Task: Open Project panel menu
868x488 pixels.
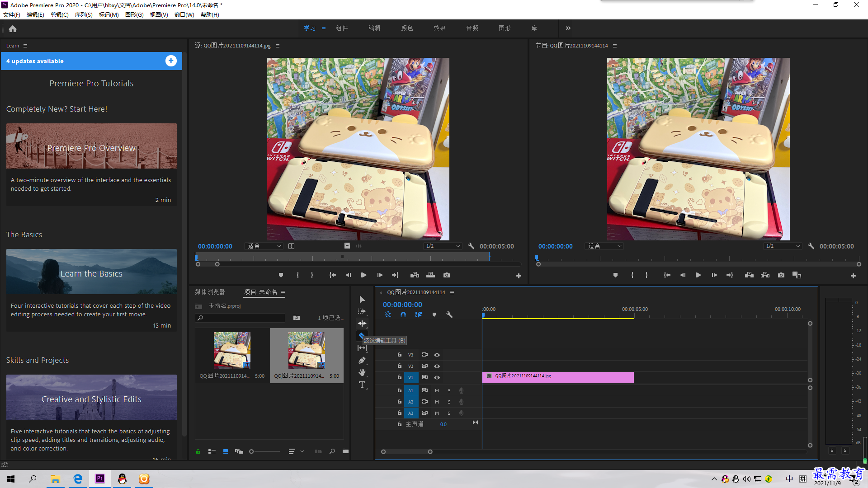Action: pyautogui.click(x=283, y=292)
